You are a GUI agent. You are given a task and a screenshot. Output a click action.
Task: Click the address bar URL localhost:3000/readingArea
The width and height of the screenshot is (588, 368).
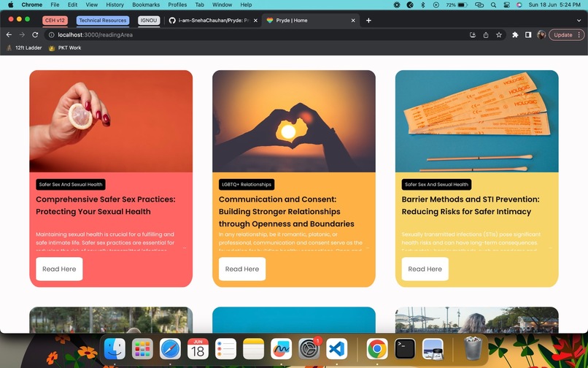pos(96,35)
